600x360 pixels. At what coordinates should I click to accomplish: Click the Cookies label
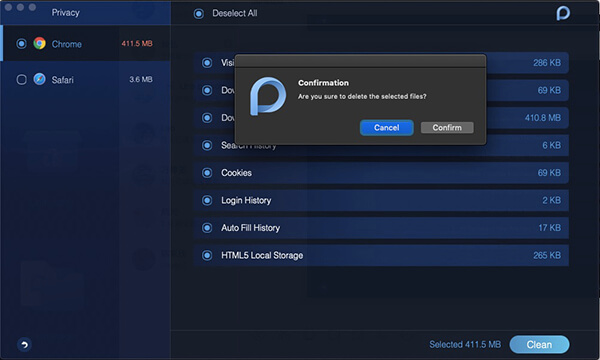(x=236, y=173)
